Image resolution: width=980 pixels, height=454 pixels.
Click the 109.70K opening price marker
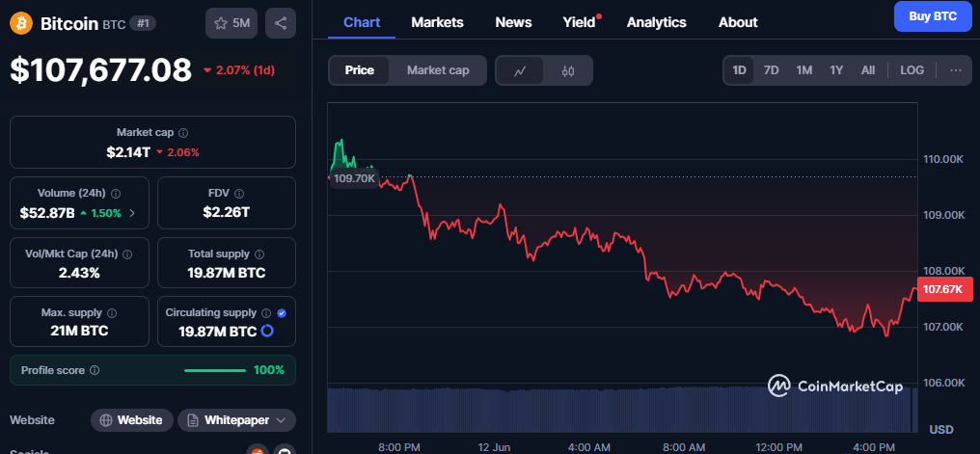[x=354, y=178]
